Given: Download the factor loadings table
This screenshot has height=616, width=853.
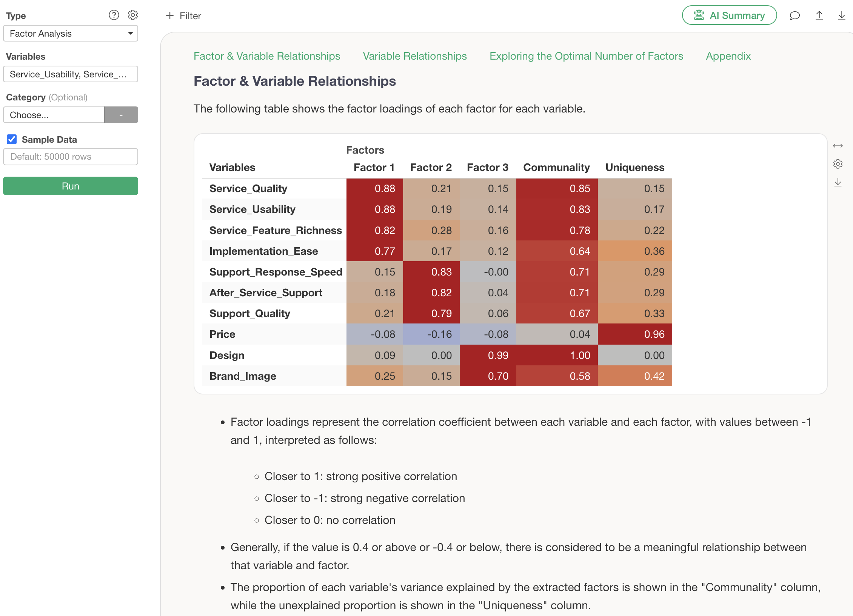Looking at the screenshot, I should tap(838, 183).
